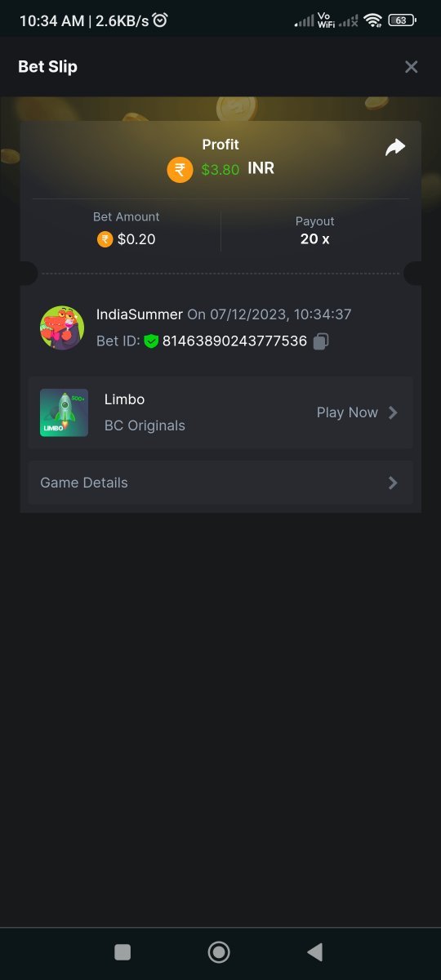This screenshot has height=980, width=441.
Task: Tap the chevron next to Play Now
Action: [393, 412]
